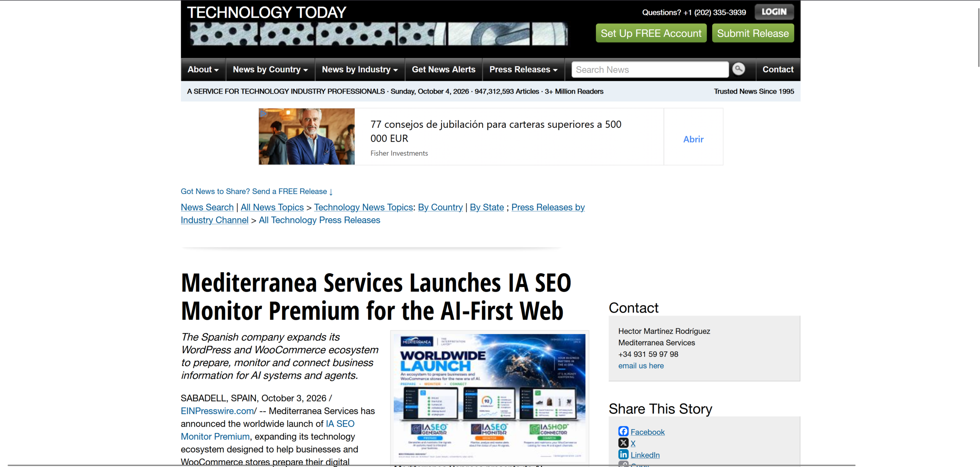Click the Facebook share text link
Screen dimensions: 980x467
click(x=647, y=432)
